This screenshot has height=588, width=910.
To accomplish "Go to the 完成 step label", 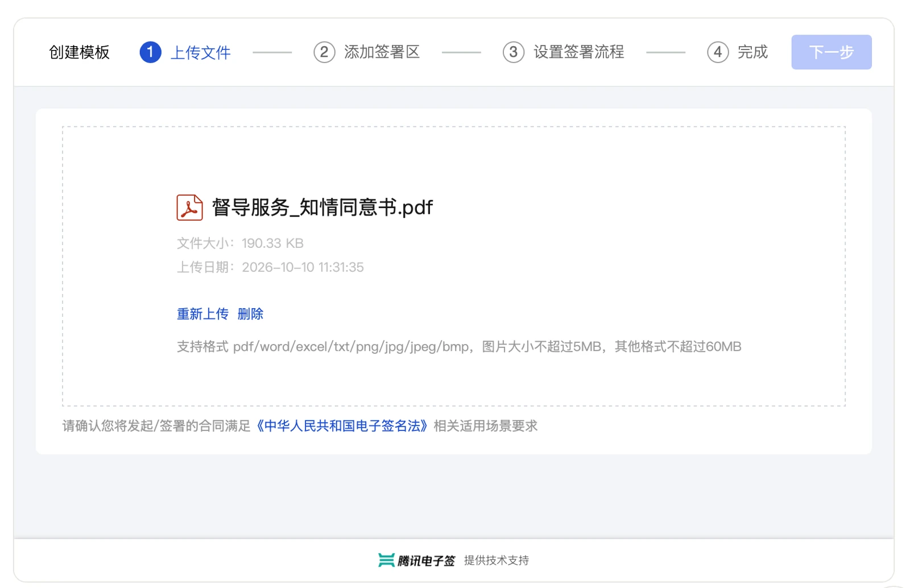I will (x=752, y=52).
